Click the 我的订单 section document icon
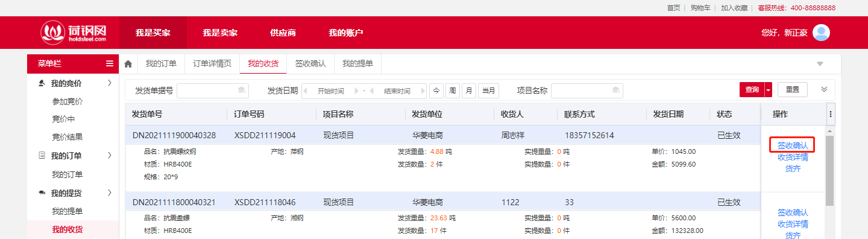The image size is (868, 239). [x=42, y=156]
